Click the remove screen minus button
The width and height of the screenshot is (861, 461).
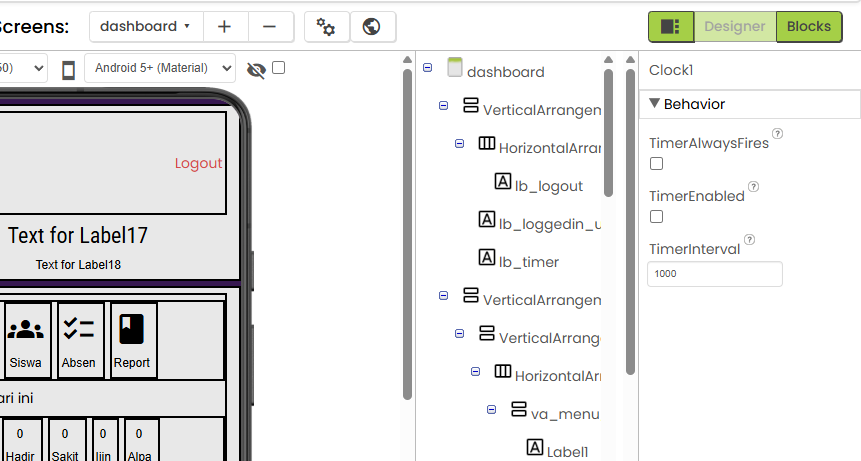271,27
